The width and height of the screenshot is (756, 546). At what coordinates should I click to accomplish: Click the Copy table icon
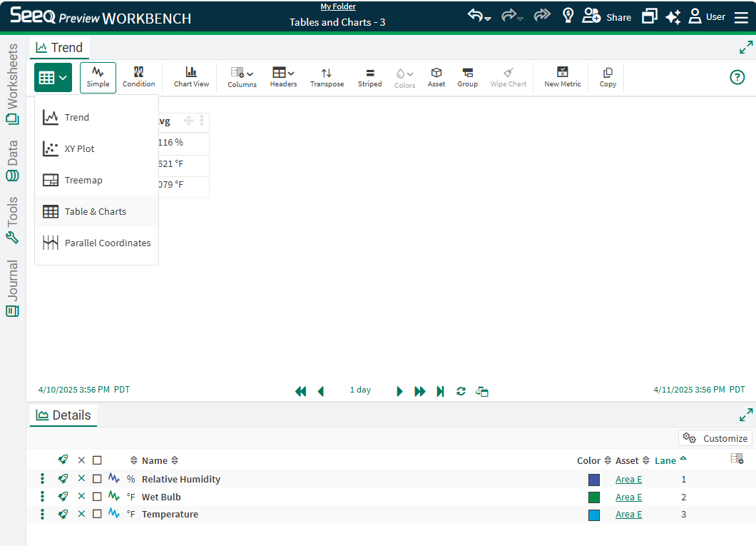click(608, 77)
